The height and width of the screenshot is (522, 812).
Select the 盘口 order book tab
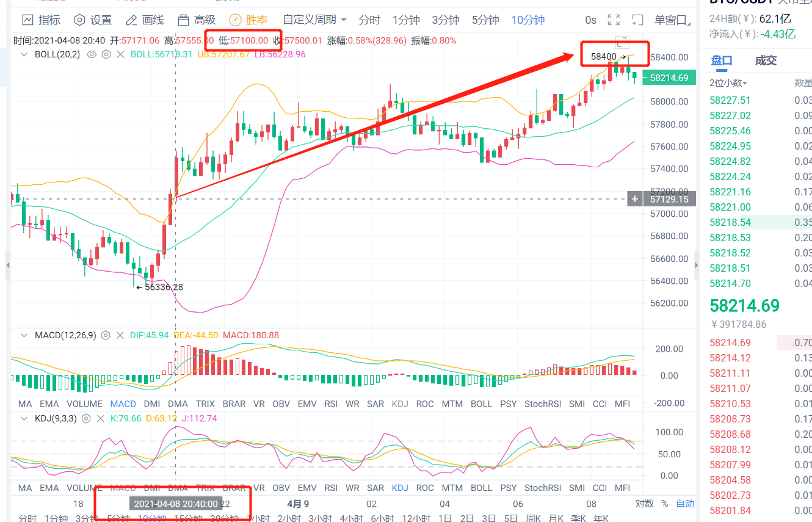tap(722, 60)
